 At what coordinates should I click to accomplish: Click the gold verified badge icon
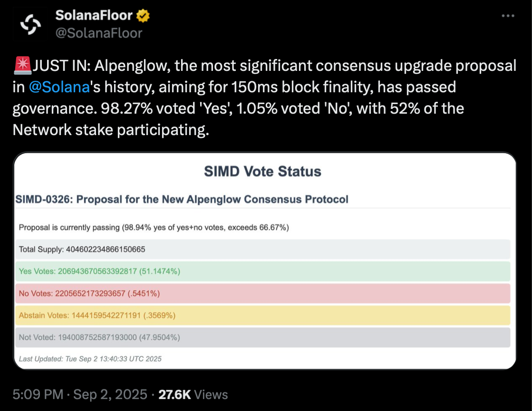click(143, 16)
